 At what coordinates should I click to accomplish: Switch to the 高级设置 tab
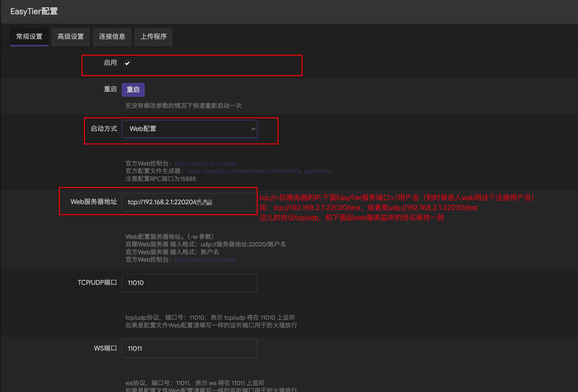coord(70,37)
